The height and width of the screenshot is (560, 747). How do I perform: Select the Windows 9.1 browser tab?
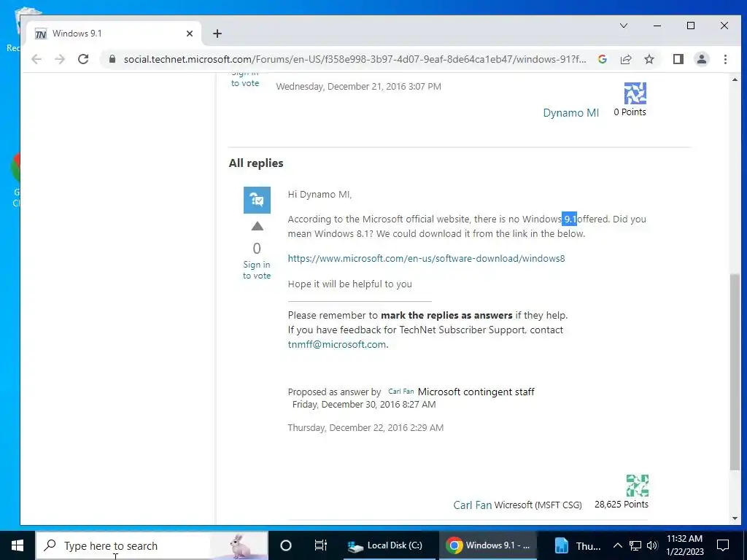(x=115, y=34)
